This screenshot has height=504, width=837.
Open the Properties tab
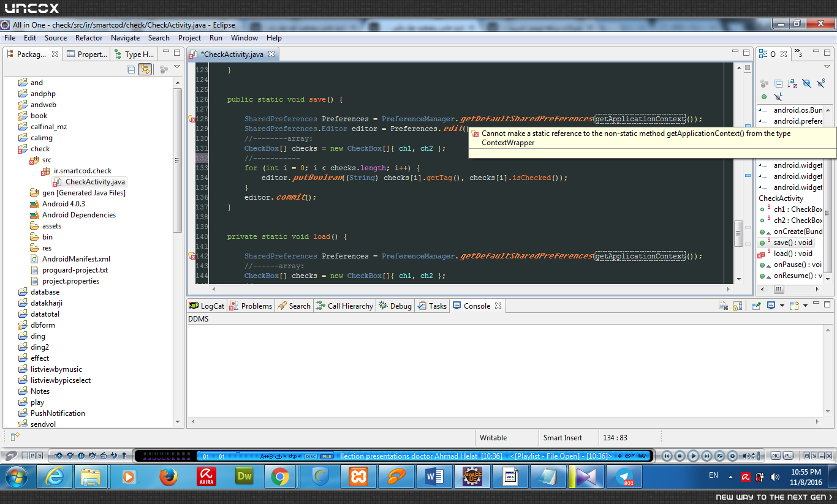coord(87,54)
